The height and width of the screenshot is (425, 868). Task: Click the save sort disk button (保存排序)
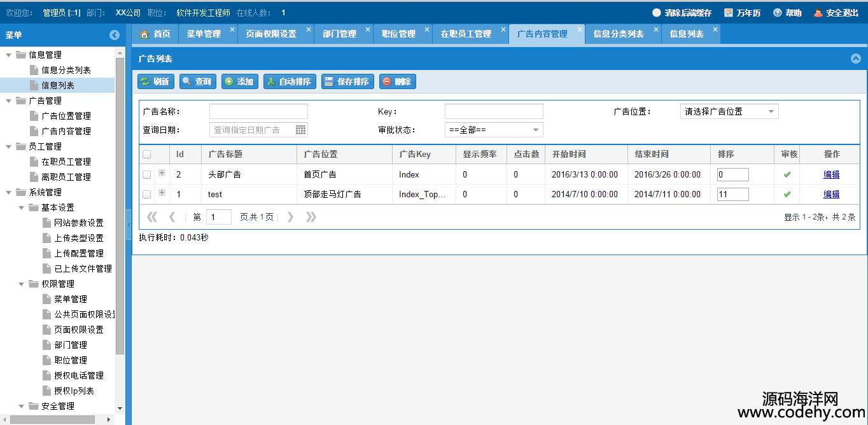tap(347, 81)
